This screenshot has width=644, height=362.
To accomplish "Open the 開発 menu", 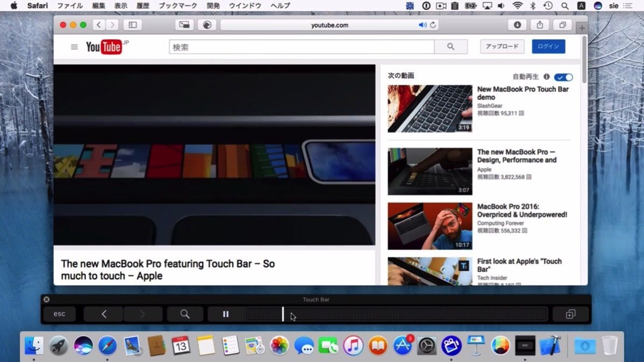I will click(x=213, y=6).
